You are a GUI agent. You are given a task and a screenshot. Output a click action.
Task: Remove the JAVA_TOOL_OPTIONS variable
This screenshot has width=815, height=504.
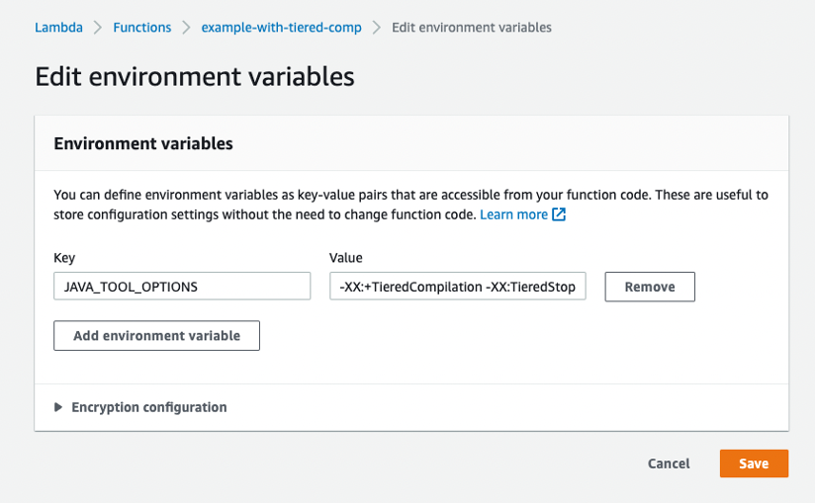[x=650, y=287]
